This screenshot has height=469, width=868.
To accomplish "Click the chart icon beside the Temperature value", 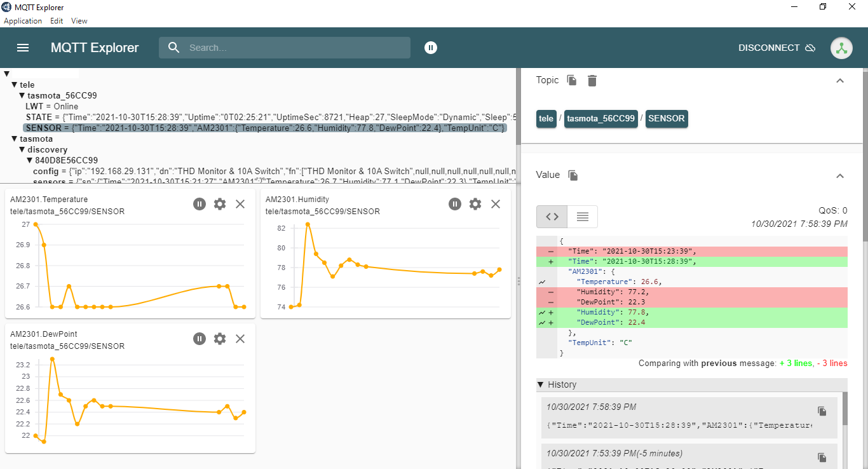I will (x=542, y=282).
